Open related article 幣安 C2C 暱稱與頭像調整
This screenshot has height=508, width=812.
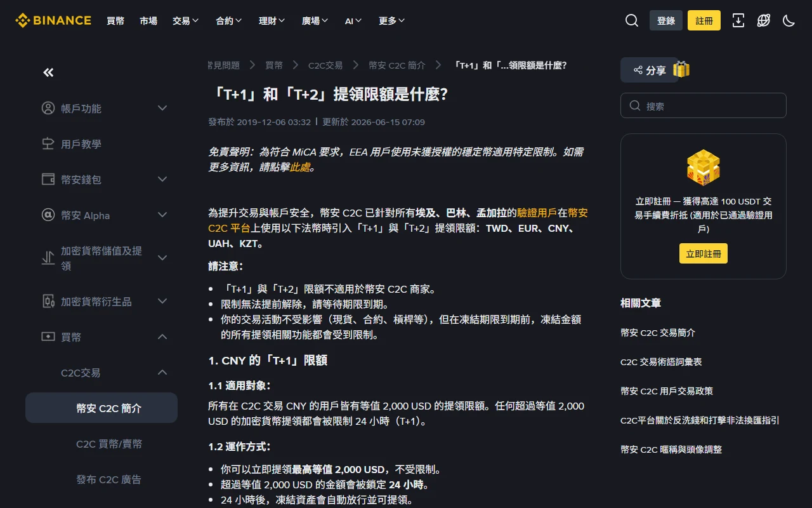point(671,449)
